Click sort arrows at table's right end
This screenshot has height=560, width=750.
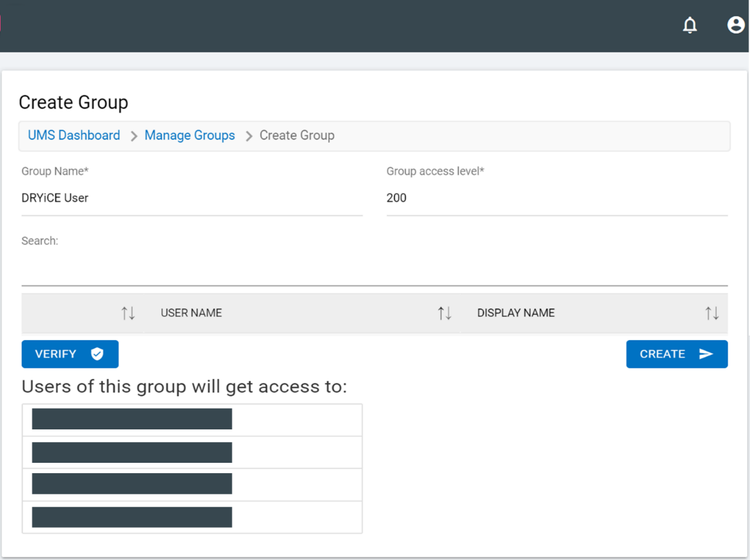pos(712,313)
